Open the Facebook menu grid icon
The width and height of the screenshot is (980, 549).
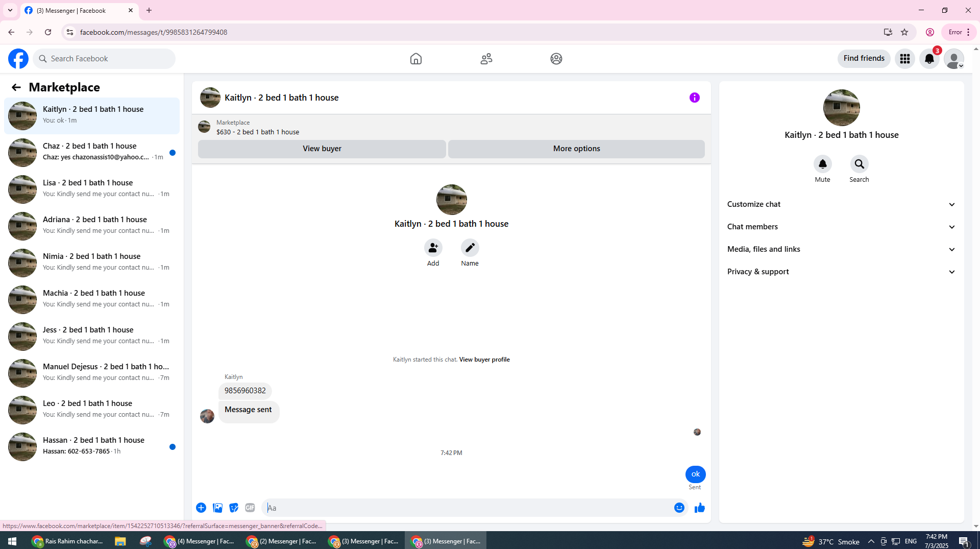[905, 59]
